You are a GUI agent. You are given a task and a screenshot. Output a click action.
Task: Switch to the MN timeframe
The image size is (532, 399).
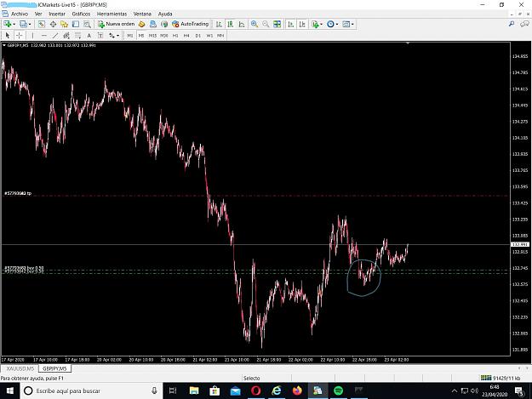220,35
